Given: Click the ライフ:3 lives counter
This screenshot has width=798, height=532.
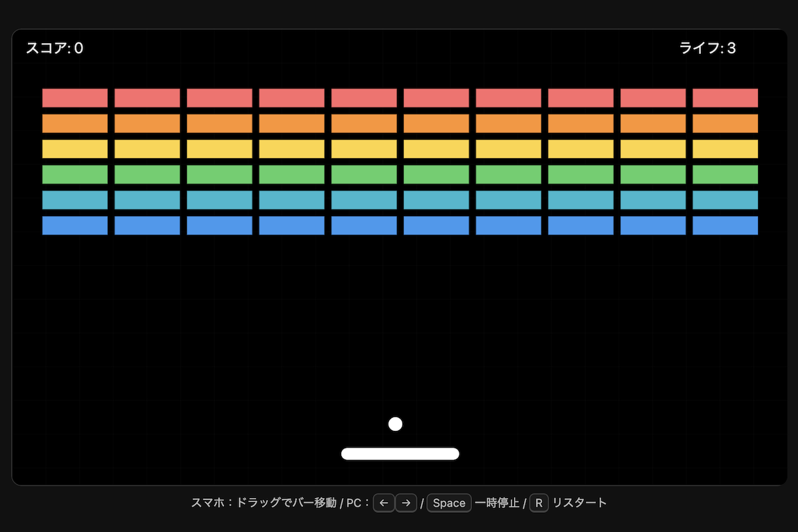Looking at the screenshot, I should click(709, 48).
